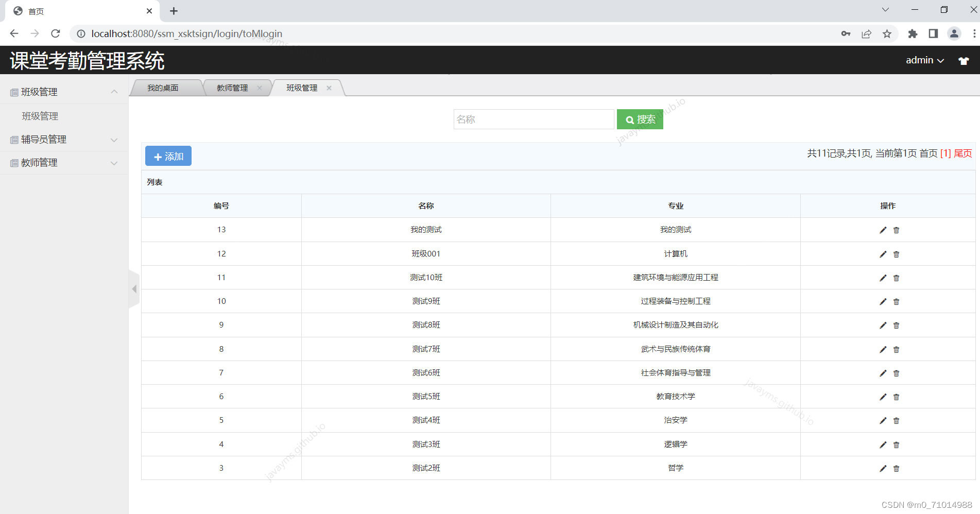Delete the 测试5班 row
The width and height of the screenshot is (980, 514).
coord(896,397)
